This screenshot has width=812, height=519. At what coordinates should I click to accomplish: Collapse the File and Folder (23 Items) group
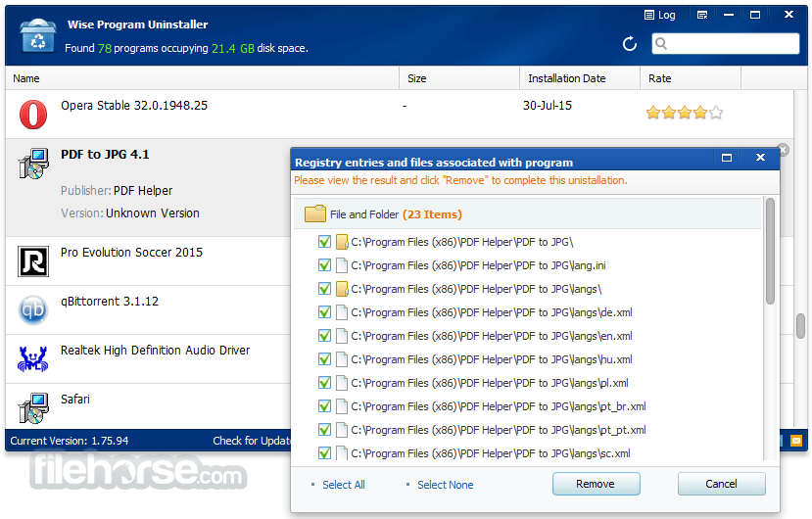click(x=527, y=213)
